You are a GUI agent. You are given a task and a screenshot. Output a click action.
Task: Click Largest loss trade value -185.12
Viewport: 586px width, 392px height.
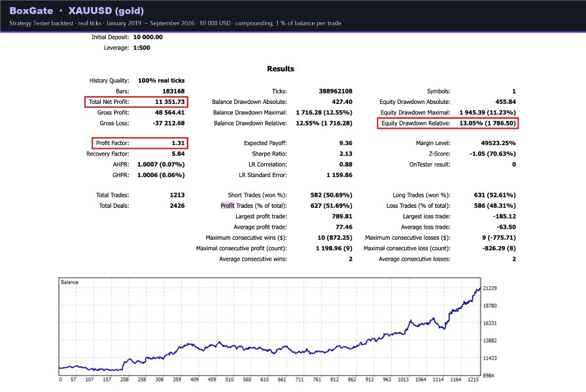click(x=504, y=216)
